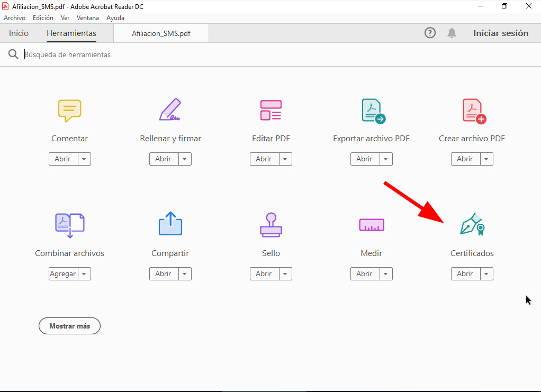The image size is (541, 392).
Task: Click Abrir under Exportar archivo PDF
Action: tap(365, 159)
